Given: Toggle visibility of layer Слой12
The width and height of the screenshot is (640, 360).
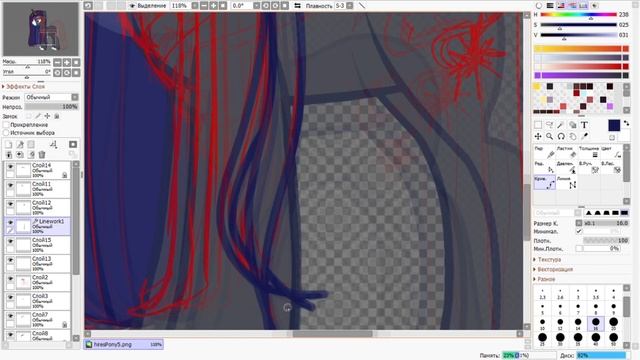Looking at the screenshot, I should pyautogui.click(x=10, y=204).
